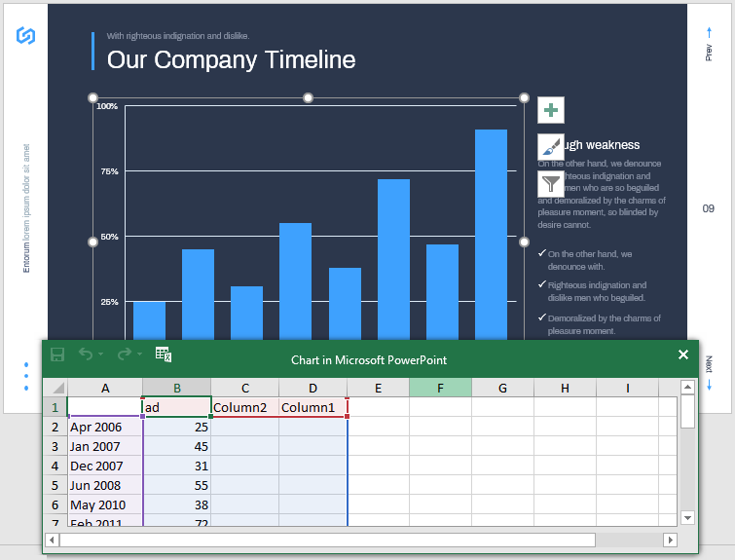Image resolution: width=735 pixels, height=560 pixels.
Task: Select column F header
Action: [441, 388]
